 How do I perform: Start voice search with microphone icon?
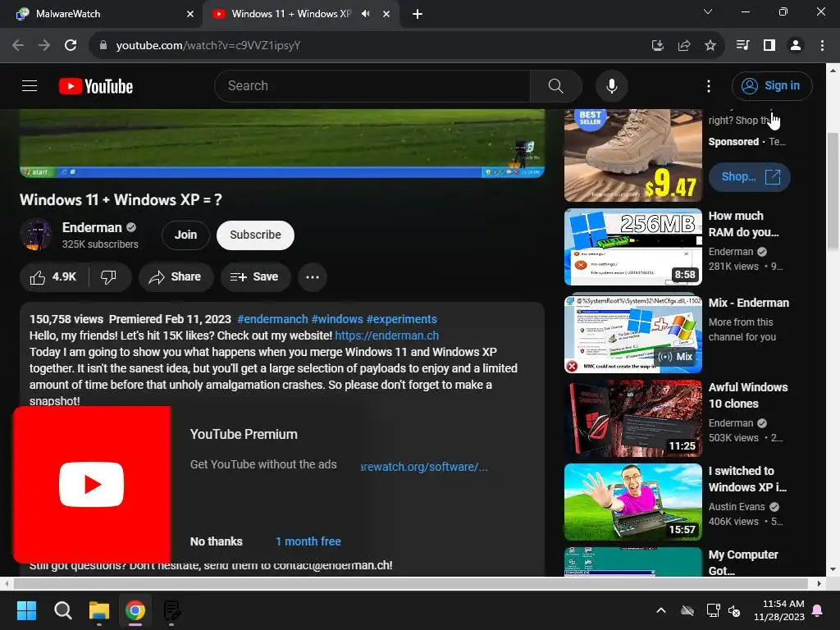pos(611,85)
